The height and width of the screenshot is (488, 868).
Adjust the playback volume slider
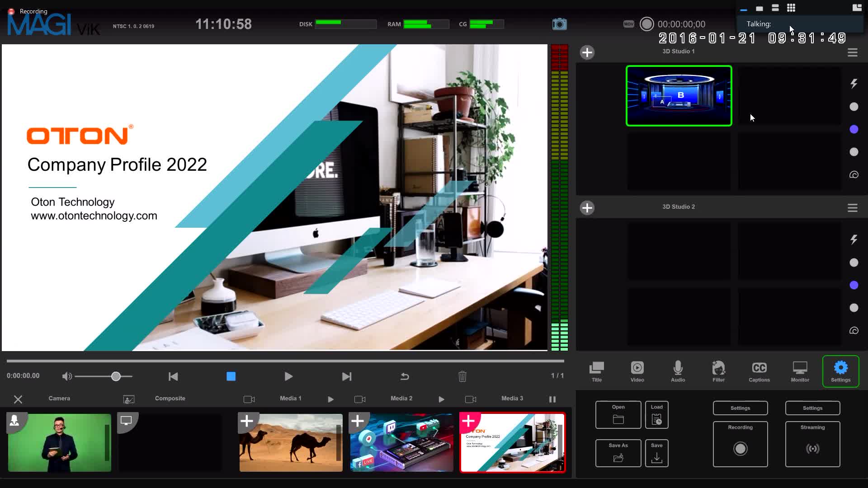[x=104, y=376]
